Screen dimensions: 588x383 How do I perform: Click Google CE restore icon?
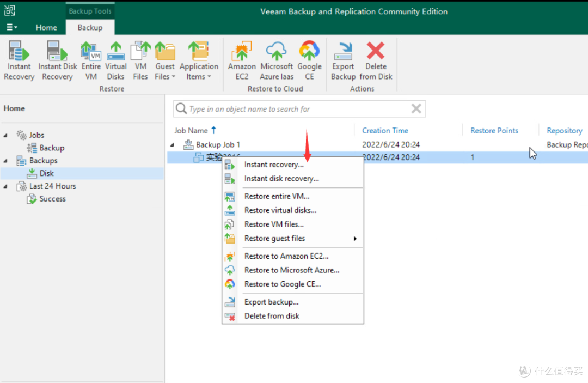pos(309,60)
